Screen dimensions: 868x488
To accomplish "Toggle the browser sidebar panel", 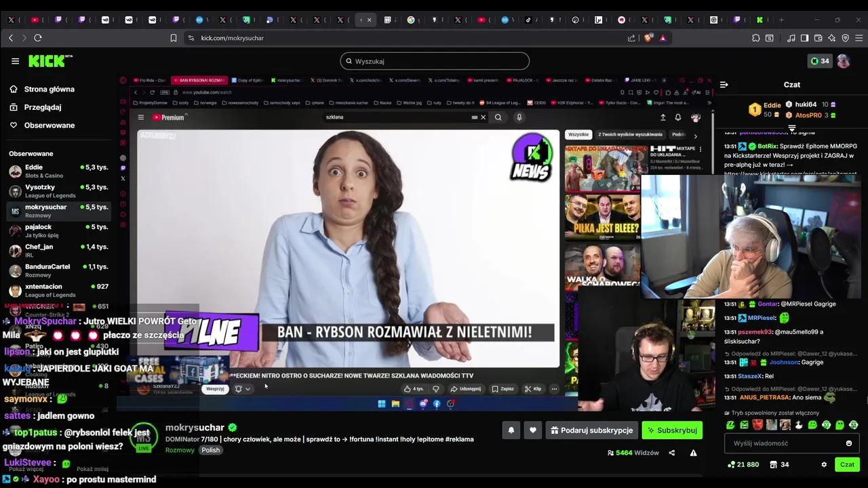I will pos(805,38).
